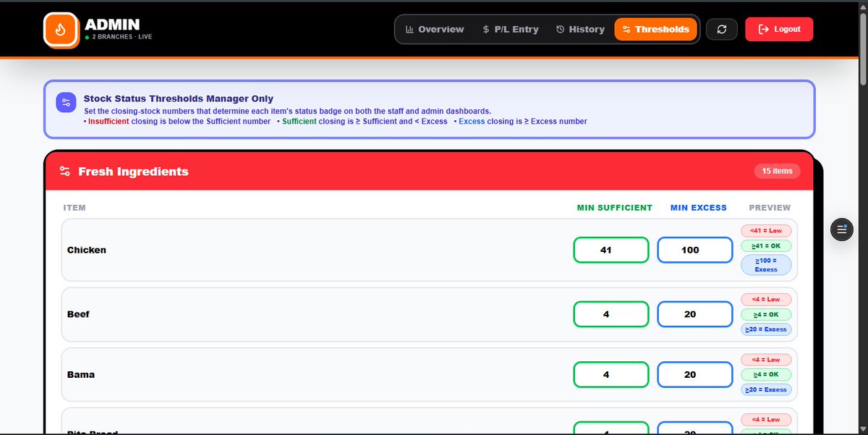The height and width of the screenshot is (435, 868).
Task: Click the orange flame logo icon
Action: pos(61,30)
